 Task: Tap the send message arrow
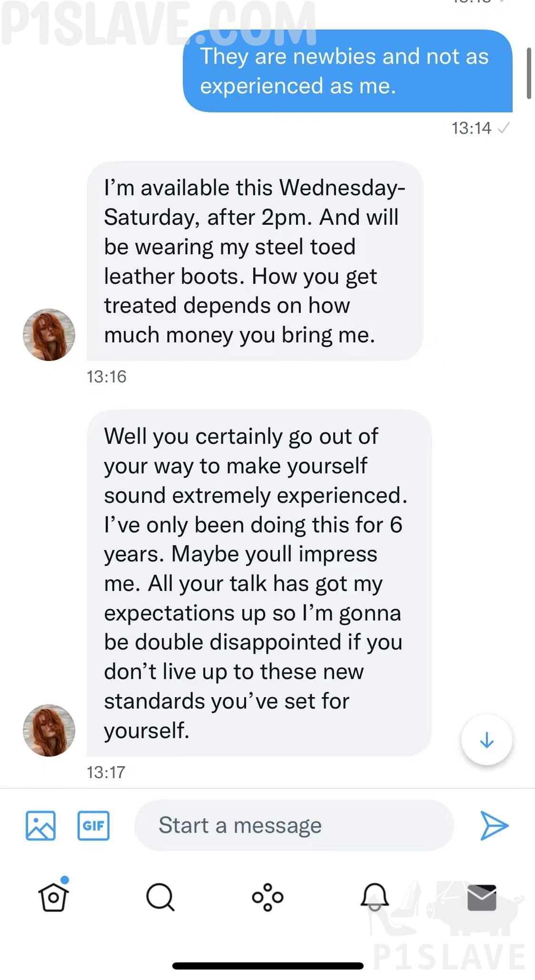(x=494, y=825)
